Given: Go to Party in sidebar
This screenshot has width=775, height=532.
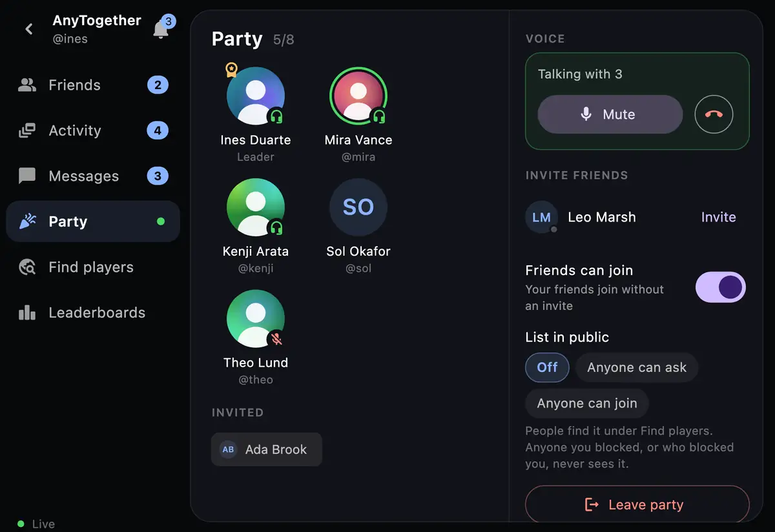Looking at the screenshot, I should pyautogui.click(x=93, y=221).
